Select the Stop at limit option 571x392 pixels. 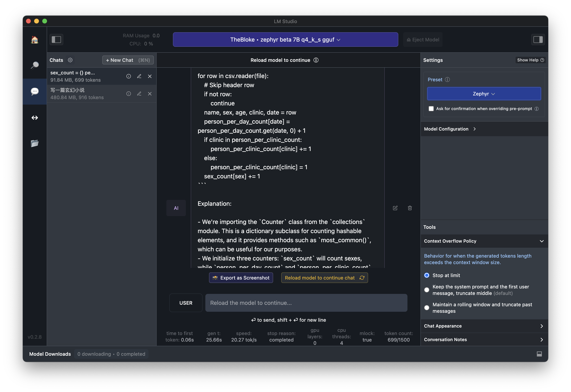(x=427, y=275)
